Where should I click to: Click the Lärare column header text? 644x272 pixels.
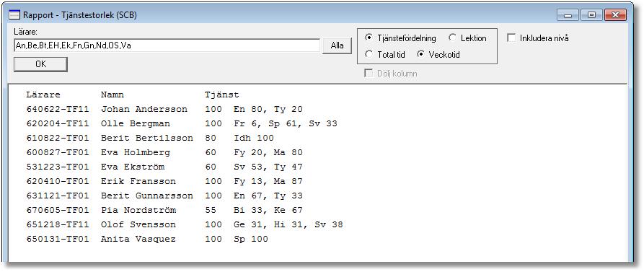pyautogui.click(x=43, y=95)
